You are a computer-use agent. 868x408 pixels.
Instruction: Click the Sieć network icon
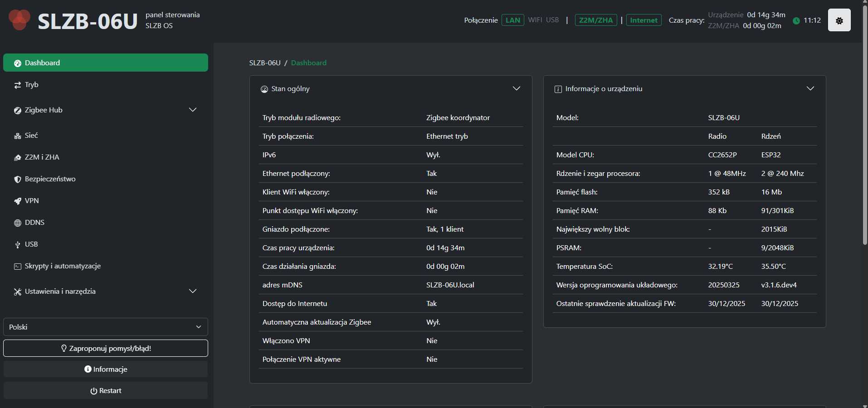point(18,136)
